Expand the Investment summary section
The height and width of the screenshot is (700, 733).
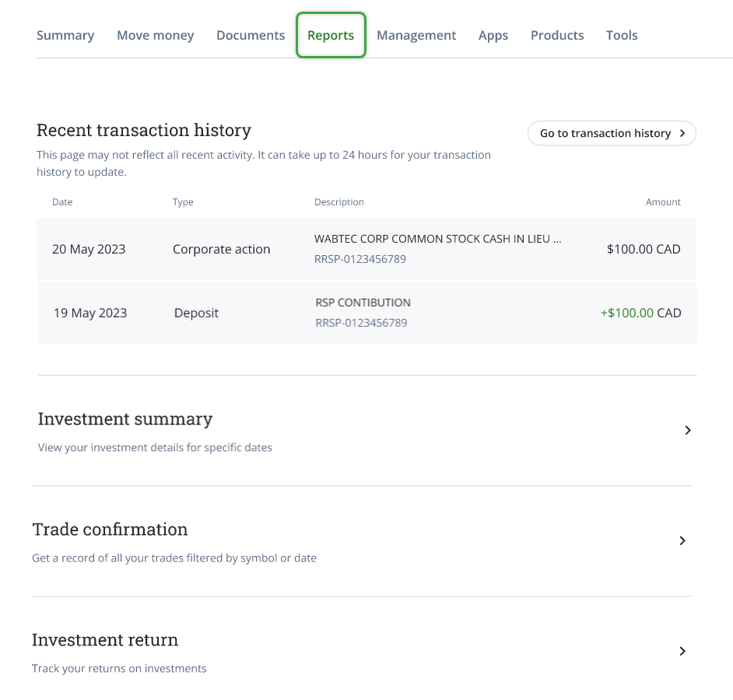pos(687,430)
